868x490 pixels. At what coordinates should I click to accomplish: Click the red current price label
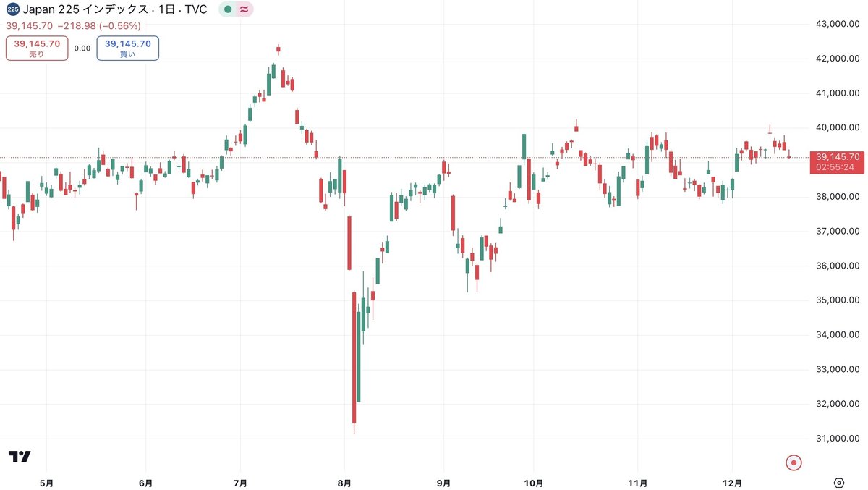click(x=838, y=161)
